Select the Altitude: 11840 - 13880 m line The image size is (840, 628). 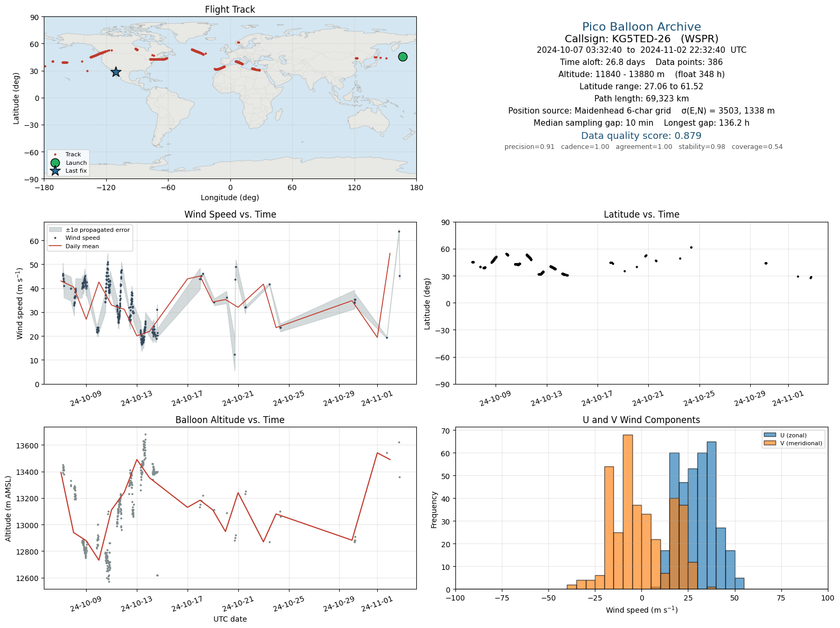click(641, 74)
